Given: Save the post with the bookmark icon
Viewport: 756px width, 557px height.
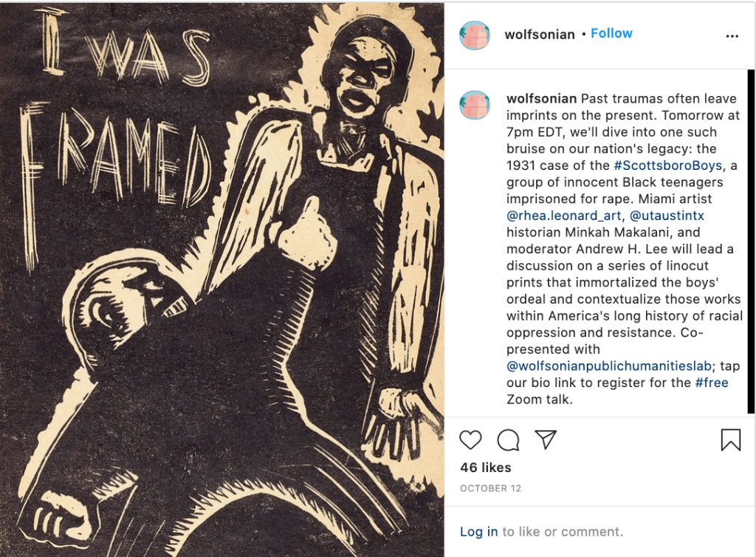Looking at the screenshot, I should [730, 440].
